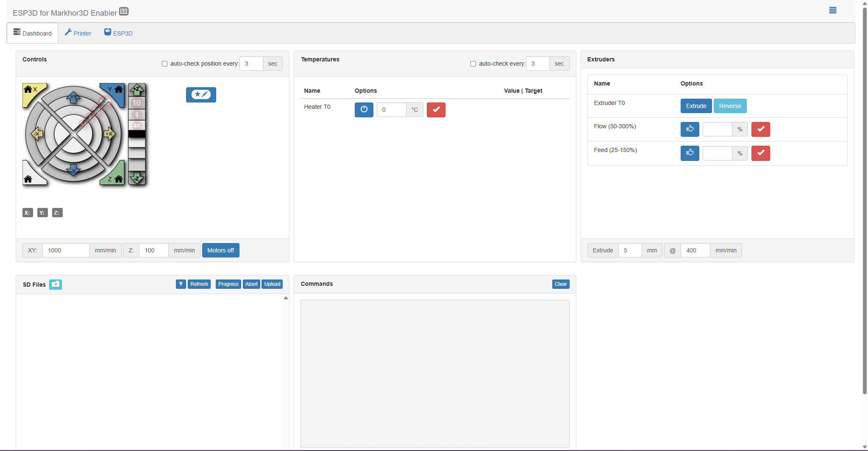This screenshot has width=868, height=451.
Task: Jog down with the -Z arrow
Action: (x=136, y=178)
